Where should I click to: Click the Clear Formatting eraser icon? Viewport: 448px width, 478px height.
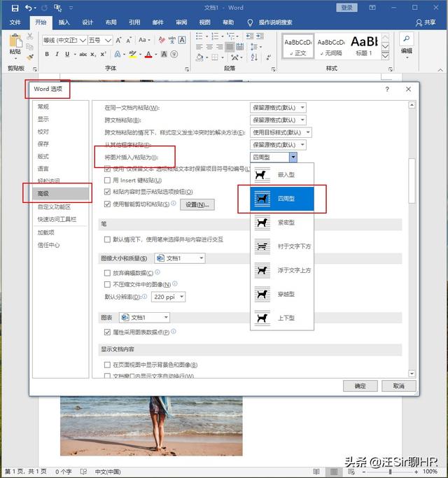(x=162, y=40)
